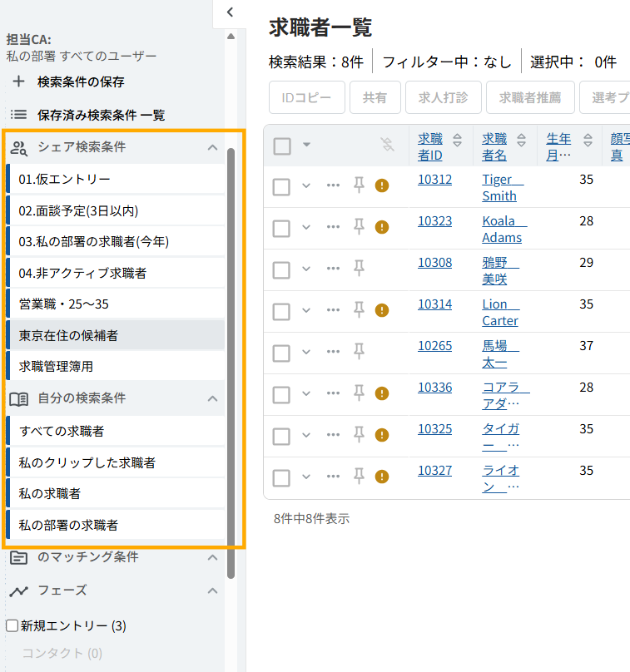Collapse the フェーズ filter section

[x=212, y=590]
